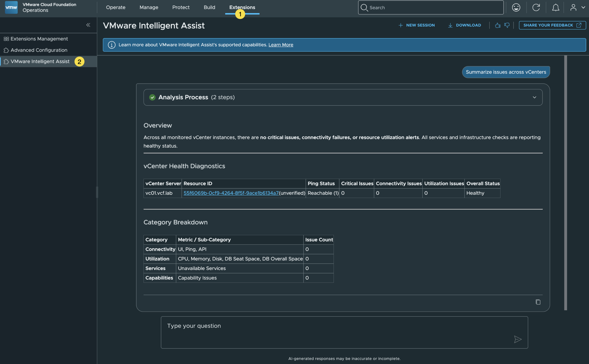Collapse the left sidebar with double chevron

point(88,25)
